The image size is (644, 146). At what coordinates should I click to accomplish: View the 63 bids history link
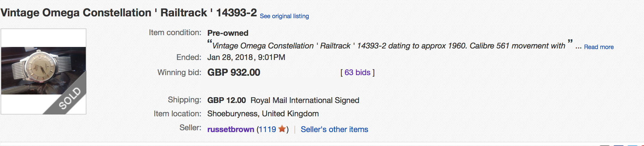click(x=357, y=72)
